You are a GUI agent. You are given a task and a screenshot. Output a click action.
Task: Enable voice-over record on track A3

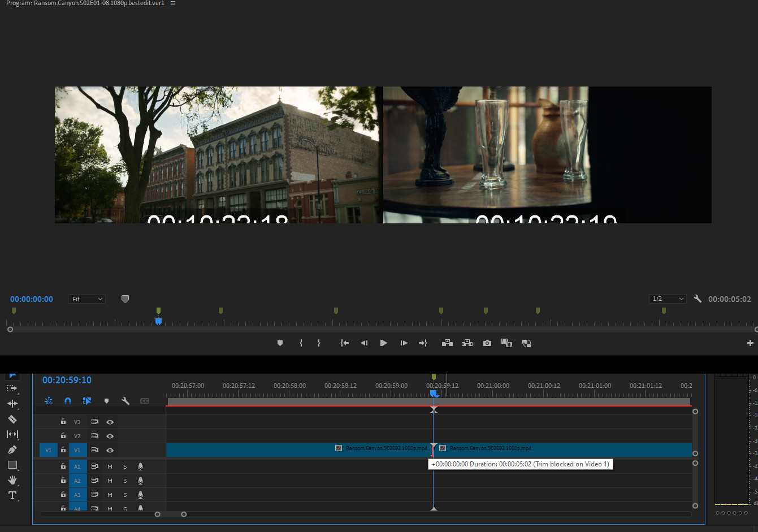[140, 495]
